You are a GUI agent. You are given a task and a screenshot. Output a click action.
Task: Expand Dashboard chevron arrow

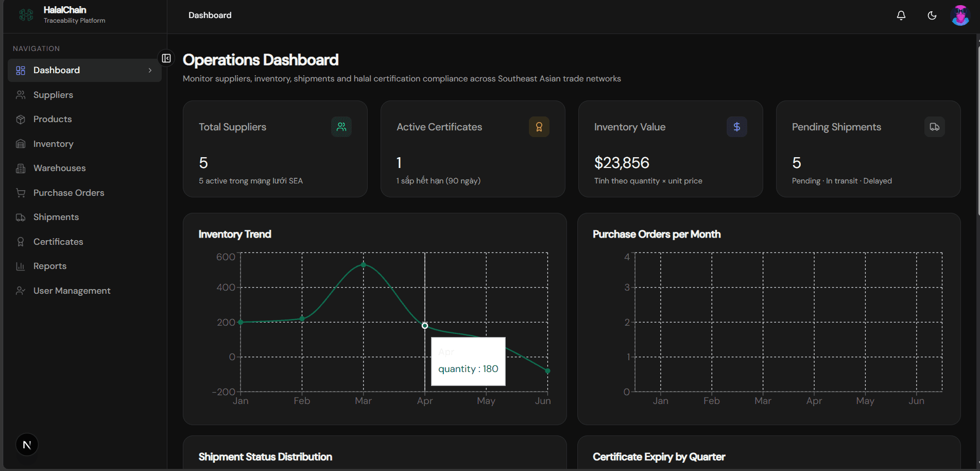click(150, 70)
